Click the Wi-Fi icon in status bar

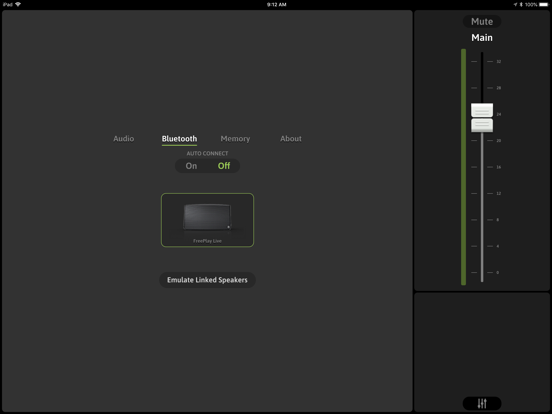point(18,4)
